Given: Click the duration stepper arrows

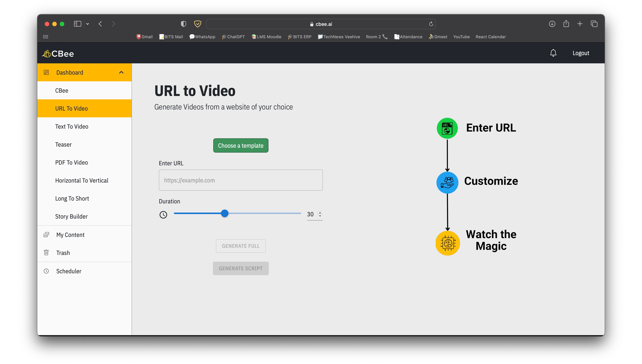Looking at the screenshot, I should tap(320, 214).
